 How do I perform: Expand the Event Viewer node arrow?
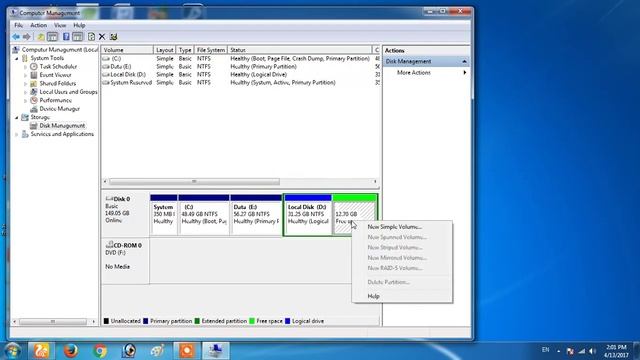tap(26, 75)
